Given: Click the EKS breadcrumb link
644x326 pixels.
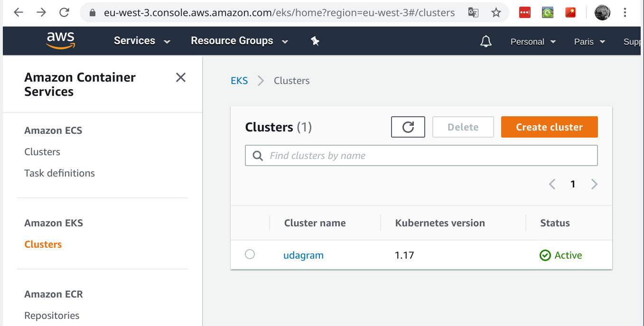Looking at the screenshot, I should click(239, 81).
